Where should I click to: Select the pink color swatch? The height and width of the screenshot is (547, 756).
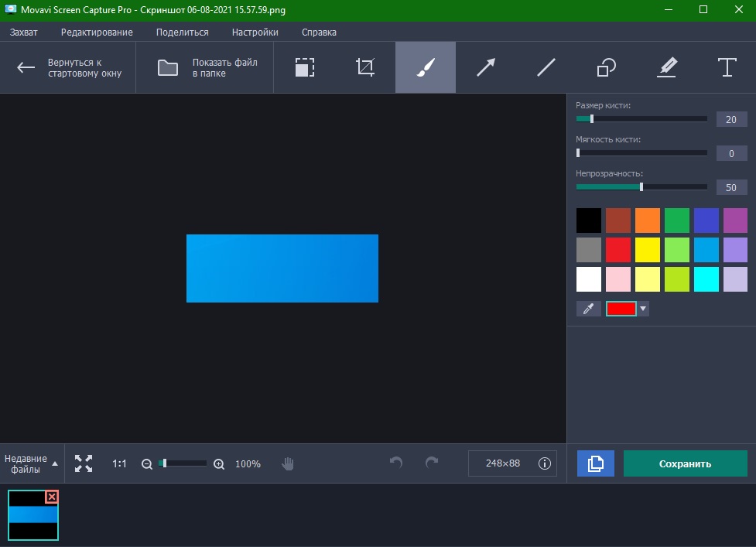pyautogui.click(x=618, y=279)
